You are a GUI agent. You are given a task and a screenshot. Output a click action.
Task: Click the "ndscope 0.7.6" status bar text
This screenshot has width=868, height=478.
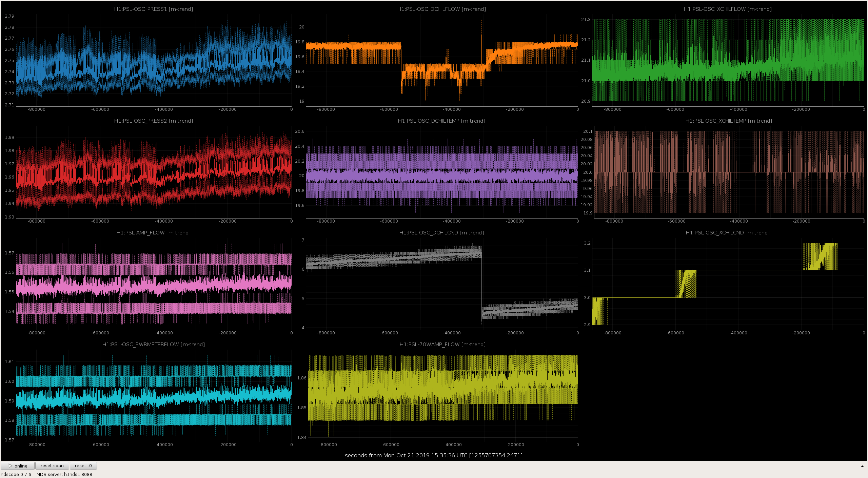coord(16,474)
